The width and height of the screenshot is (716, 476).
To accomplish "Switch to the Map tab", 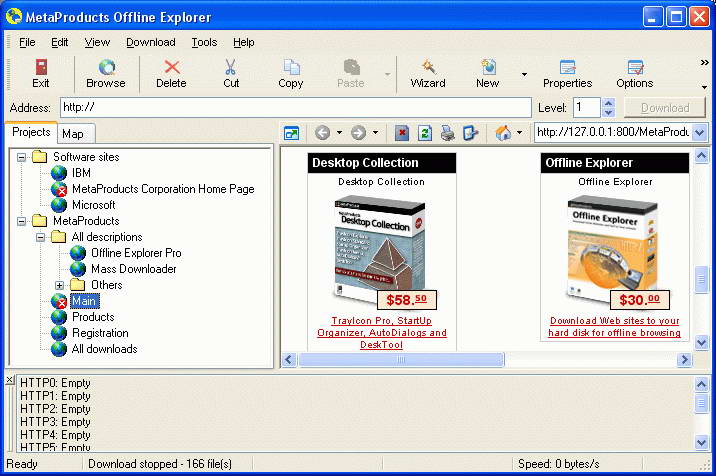I will [72, 134].
